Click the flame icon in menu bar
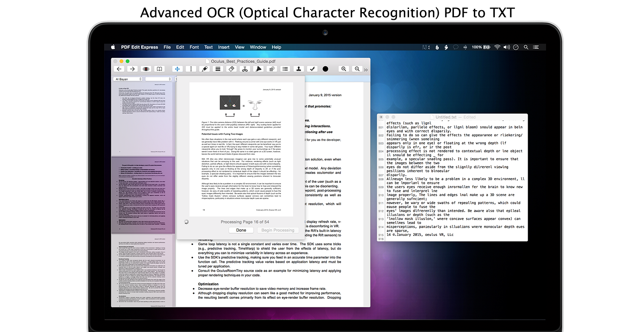Screen dimensions: 644x332 click(437, 47)
